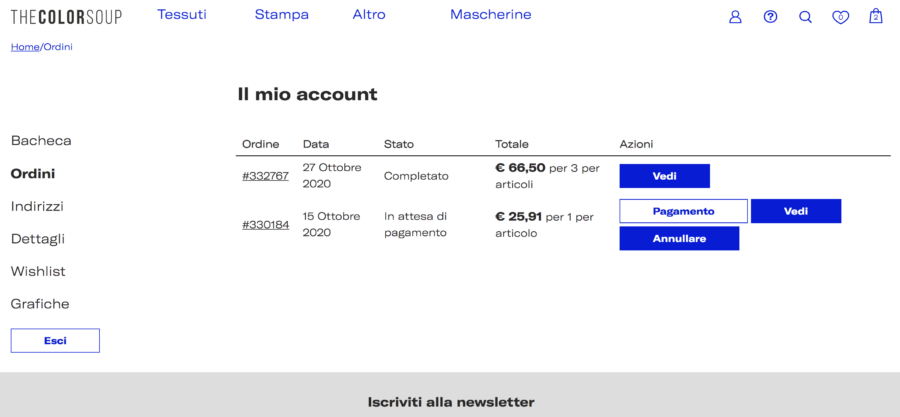The height and width of the screenshot is (417, 900).
Task: Select Indirizzi in account sidebar
Action: pos(37,206)
